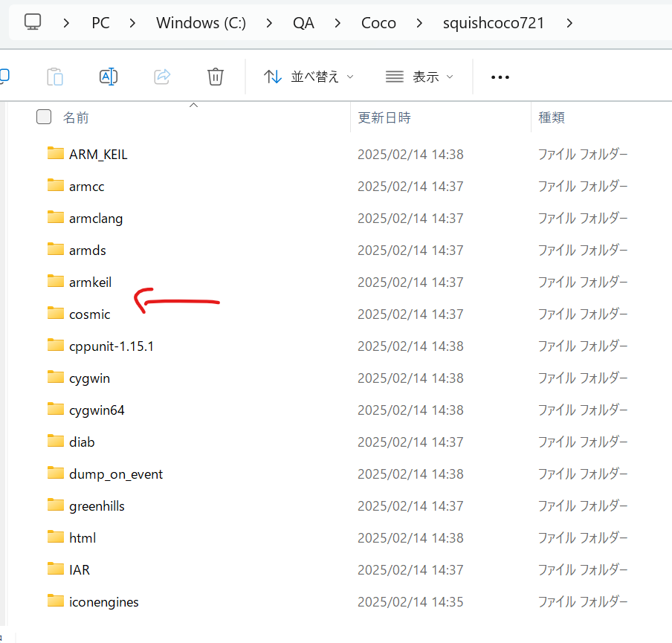This screenshot has width=672, height=643.
Task: Click the delete trash can icon
Action: 215,77
